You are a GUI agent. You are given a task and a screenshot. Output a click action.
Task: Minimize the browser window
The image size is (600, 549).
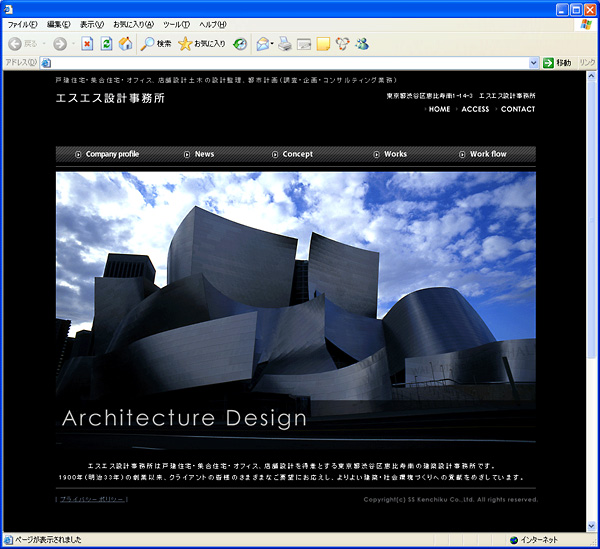click(x=562, y=10)
